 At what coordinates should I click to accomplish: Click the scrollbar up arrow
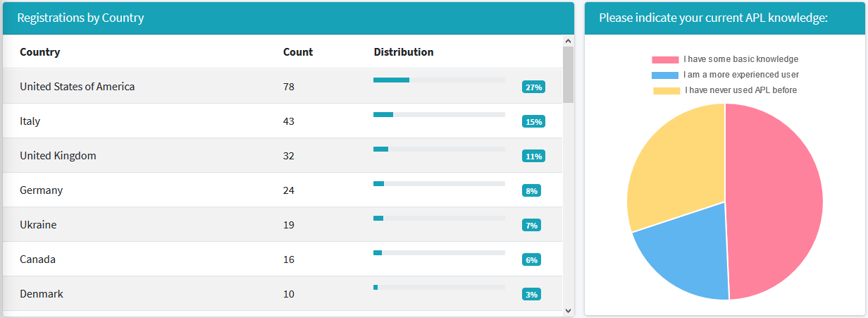pyautogui.click(x=568, y=41)
